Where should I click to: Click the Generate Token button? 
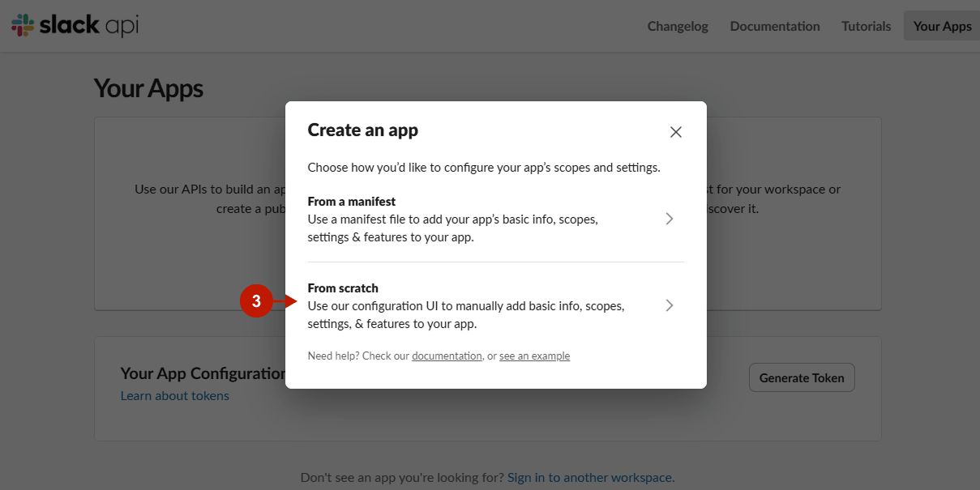point(802,377)
